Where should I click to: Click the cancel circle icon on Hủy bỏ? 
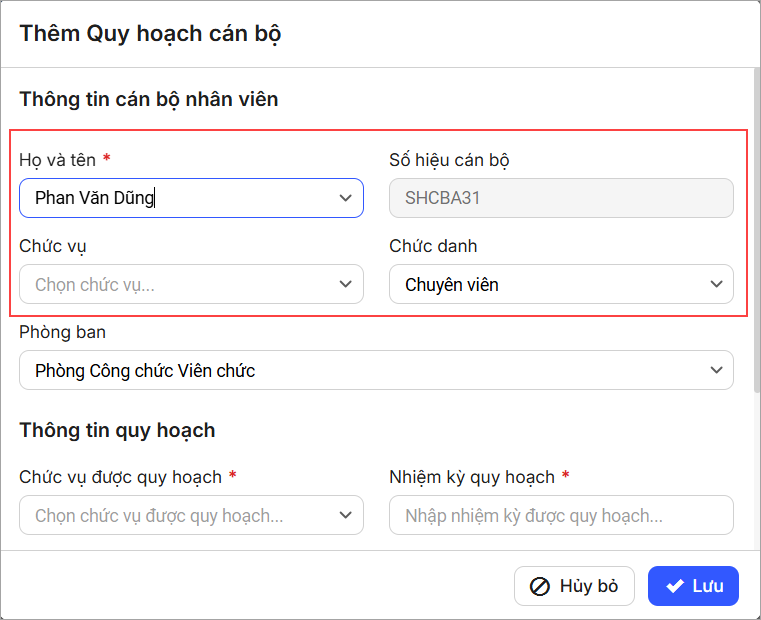[x=540, y=586]
